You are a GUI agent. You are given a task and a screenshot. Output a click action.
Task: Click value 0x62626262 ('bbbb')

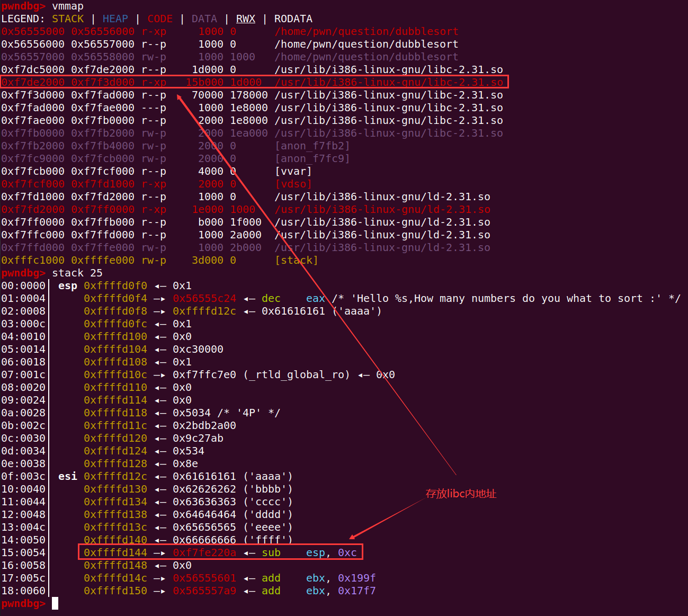point(233,489)
